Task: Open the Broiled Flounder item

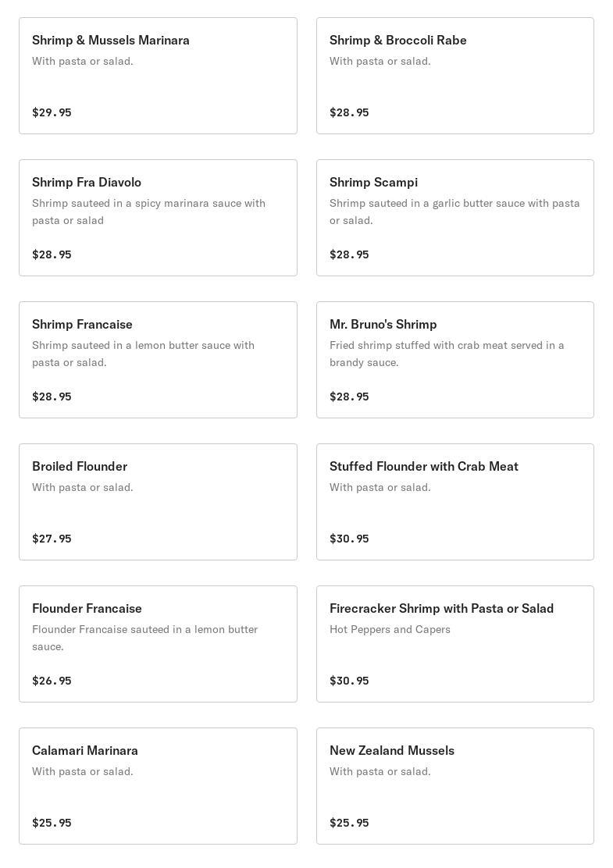Action: click(x=158, y=502)
